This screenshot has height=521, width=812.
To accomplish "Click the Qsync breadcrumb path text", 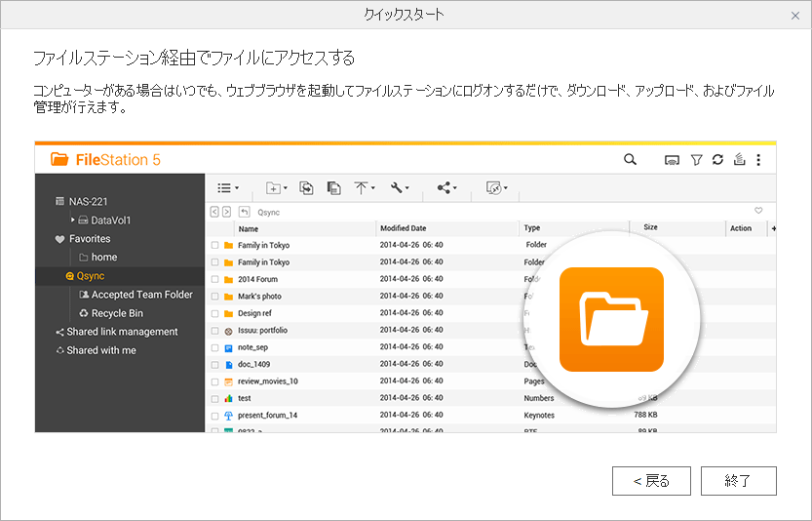I will (x=268, y=213).
